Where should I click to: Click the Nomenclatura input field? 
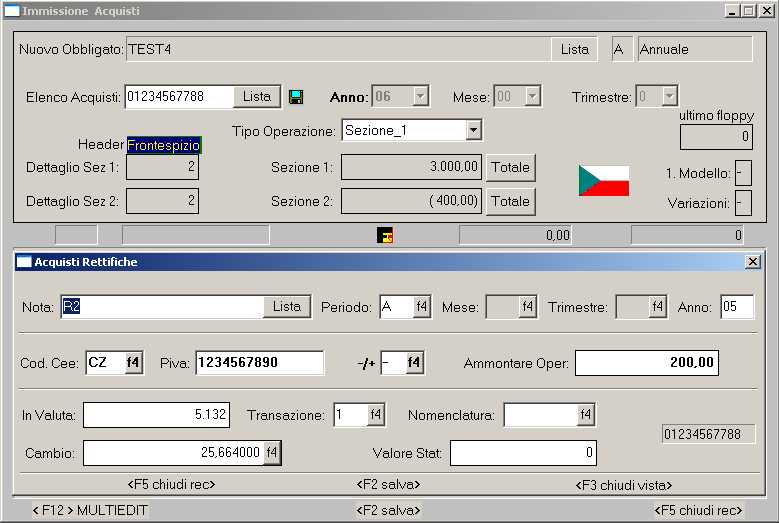(x=541, y=415)
